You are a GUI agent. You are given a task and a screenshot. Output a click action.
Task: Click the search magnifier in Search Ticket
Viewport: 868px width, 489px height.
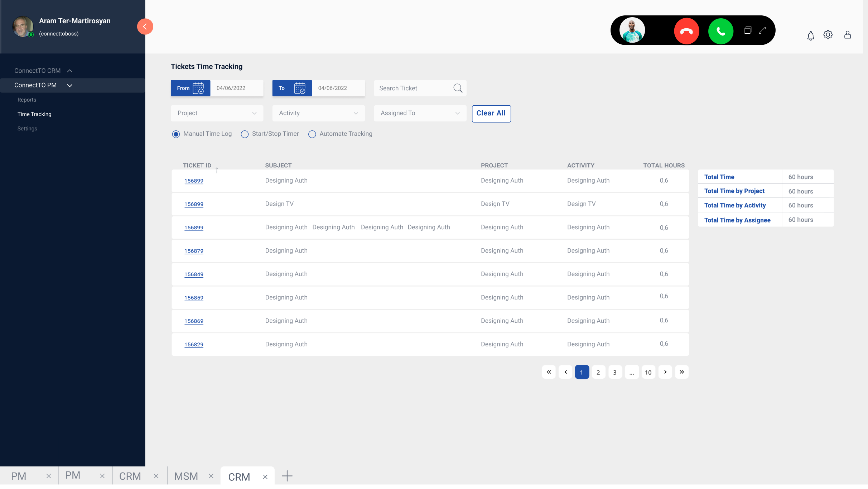pos(458,88)
